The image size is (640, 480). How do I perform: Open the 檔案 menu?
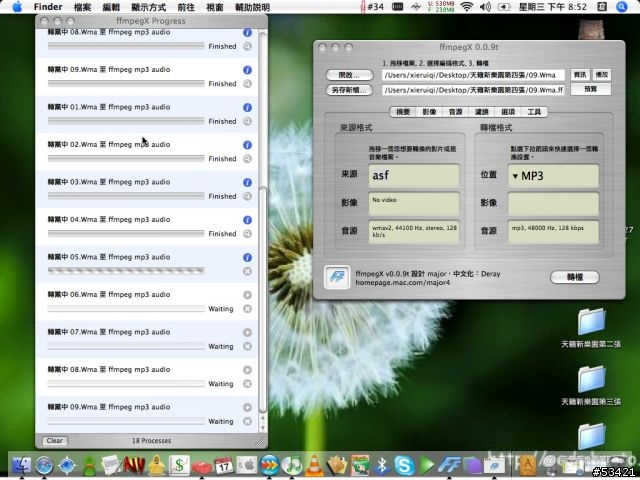pyautogui.click(x=82, y=7)
